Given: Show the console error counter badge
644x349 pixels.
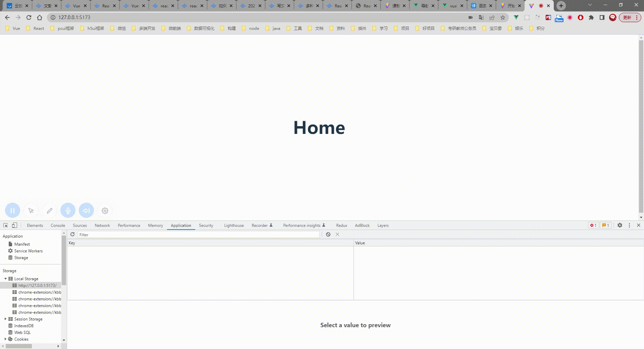Looking at the screenshot, I should click(593, 225).
